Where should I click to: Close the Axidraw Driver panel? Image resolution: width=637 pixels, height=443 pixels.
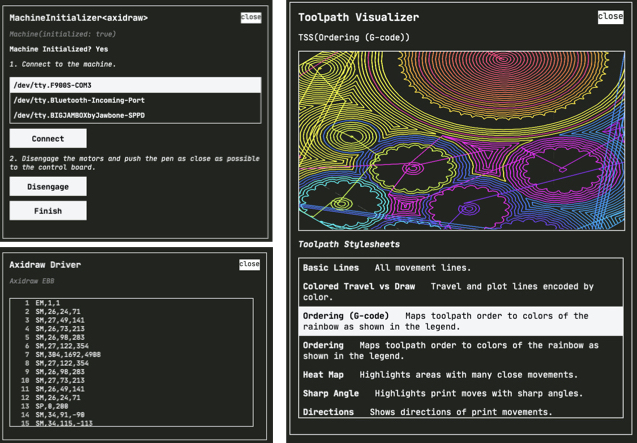pyautogui.click(x=249, y=264)
